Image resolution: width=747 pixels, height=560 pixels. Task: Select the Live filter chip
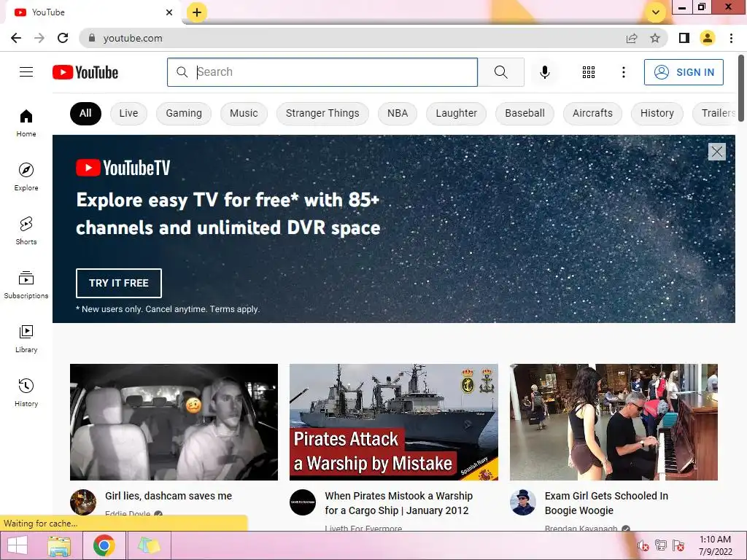click(128, 113)
